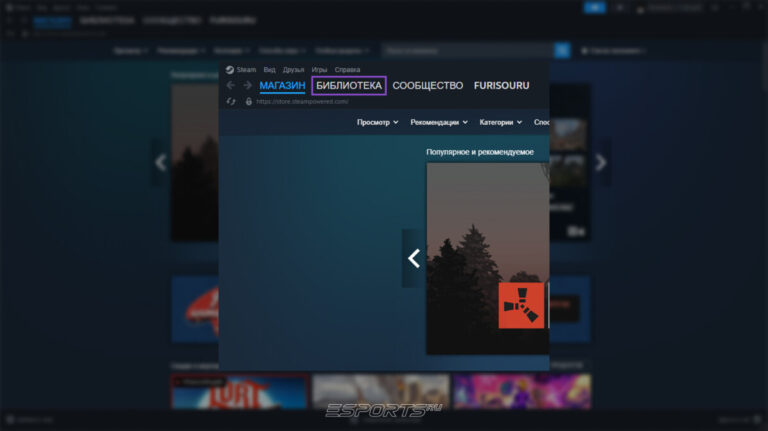Open the Игры menu
Viewport: 768px width, 431px height.
tap(319, 70)
